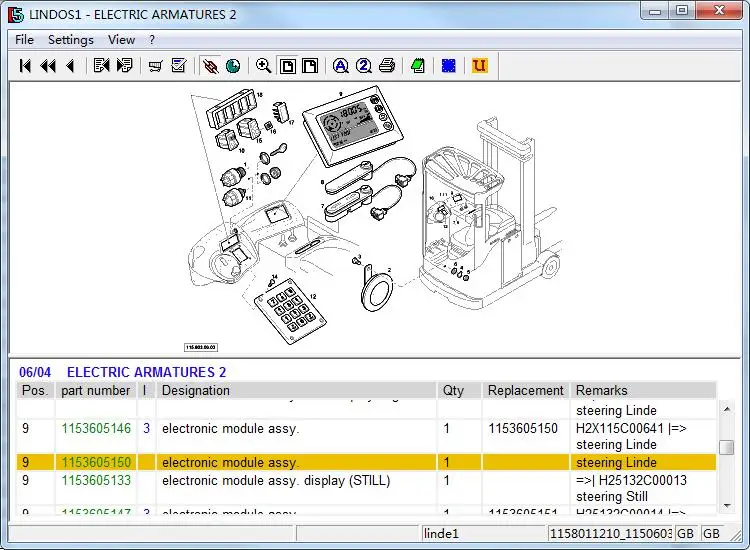Screen dimensions: 750x550
Task: Activate the magnifier zoom-in tool
Action: click(264, 66)
